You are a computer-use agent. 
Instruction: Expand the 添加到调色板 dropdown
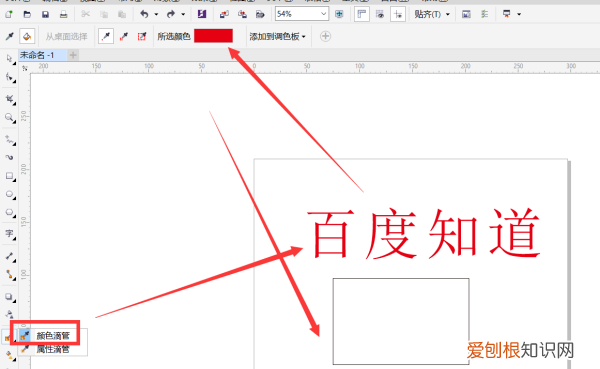[x=277, y=36]
